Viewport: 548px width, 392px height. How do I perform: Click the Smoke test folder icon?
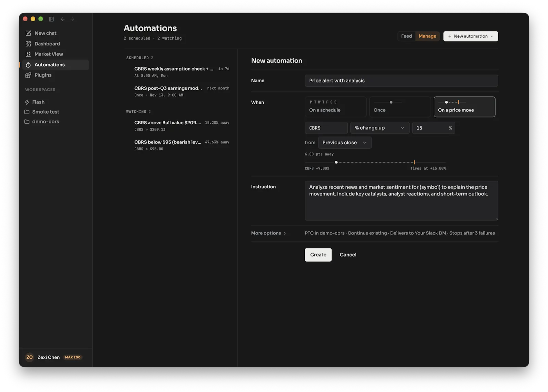coord(27,112)
